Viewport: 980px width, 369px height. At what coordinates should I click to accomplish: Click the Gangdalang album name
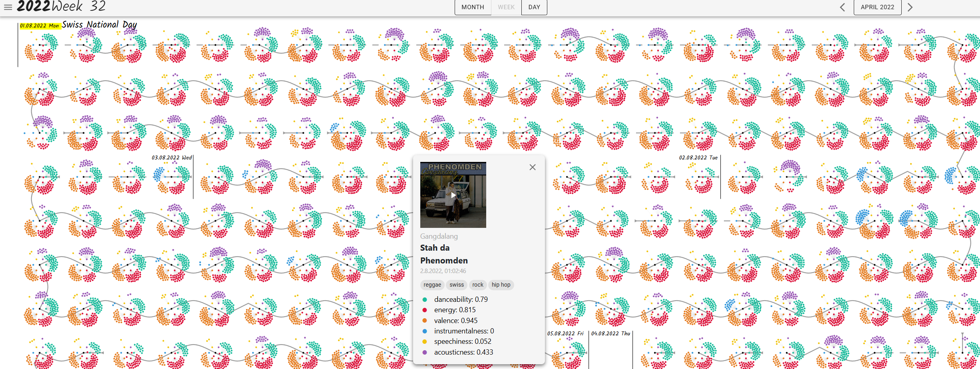click(439, 236)
